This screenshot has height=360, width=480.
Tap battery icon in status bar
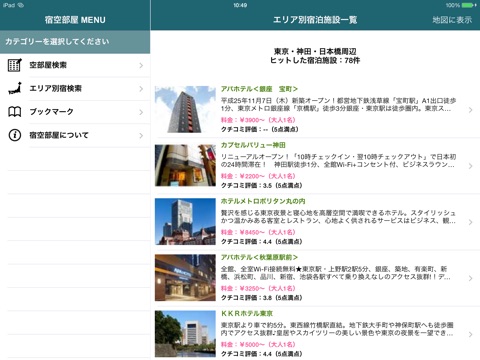click(x=469, y=5)
